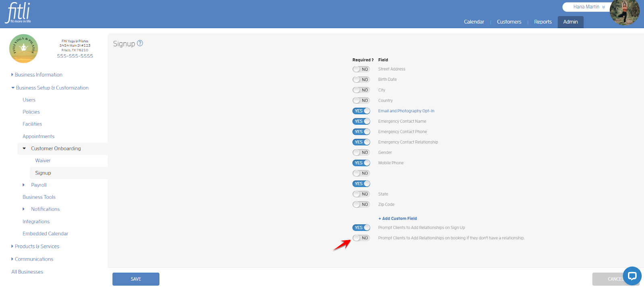Image resolution: width=644 pixels, height=290 pixels.
Task: Open Business Tools in sidebar
Action: click(39, 197)
